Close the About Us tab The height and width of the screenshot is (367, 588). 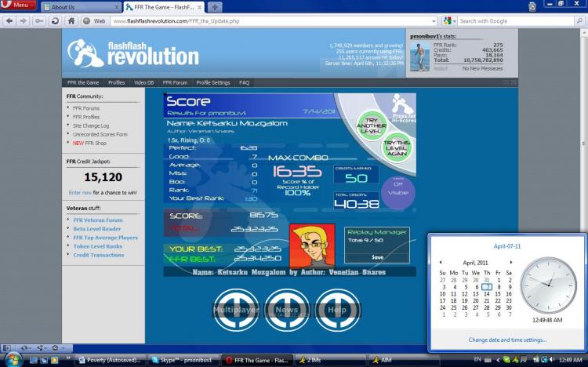(117, 7)
